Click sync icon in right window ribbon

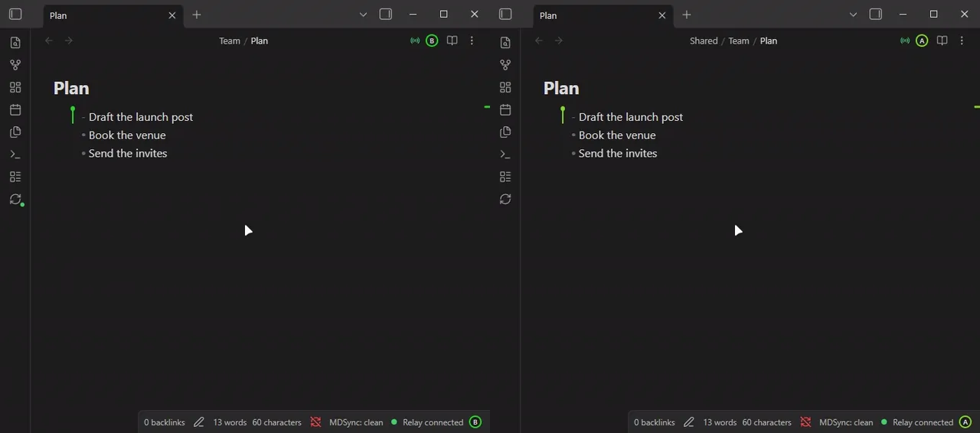click(x=505, y=199)
